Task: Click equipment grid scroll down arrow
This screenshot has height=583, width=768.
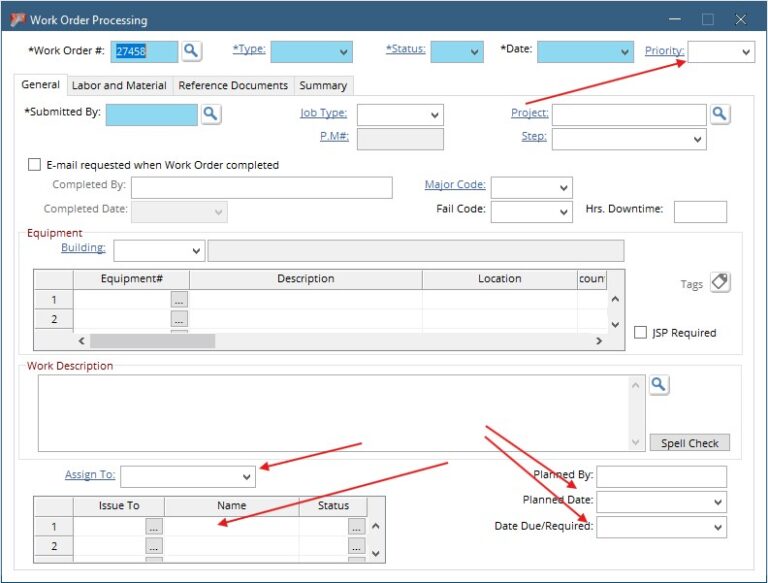Action: coord(616,324)
